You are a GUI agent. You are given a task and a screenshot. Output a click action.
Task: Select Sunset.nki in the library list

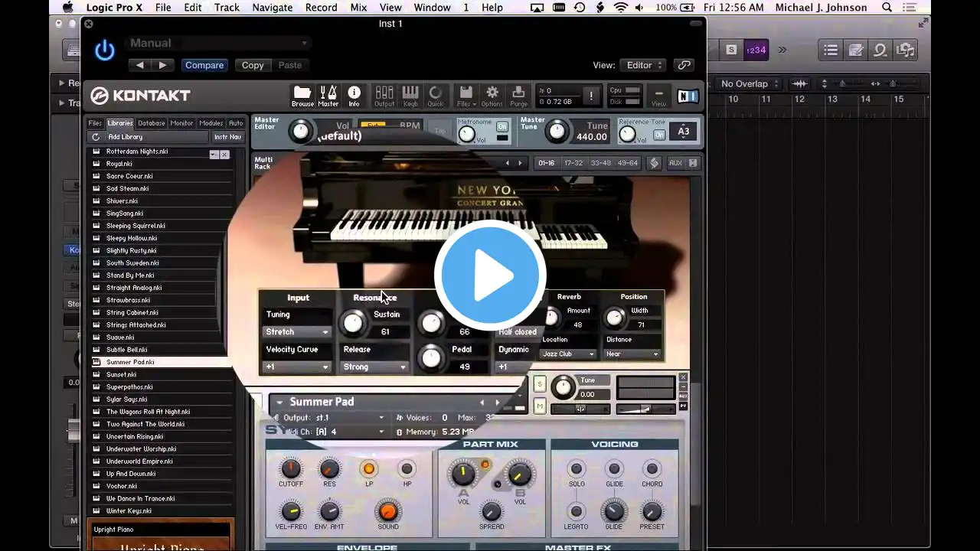coord(121,374)
